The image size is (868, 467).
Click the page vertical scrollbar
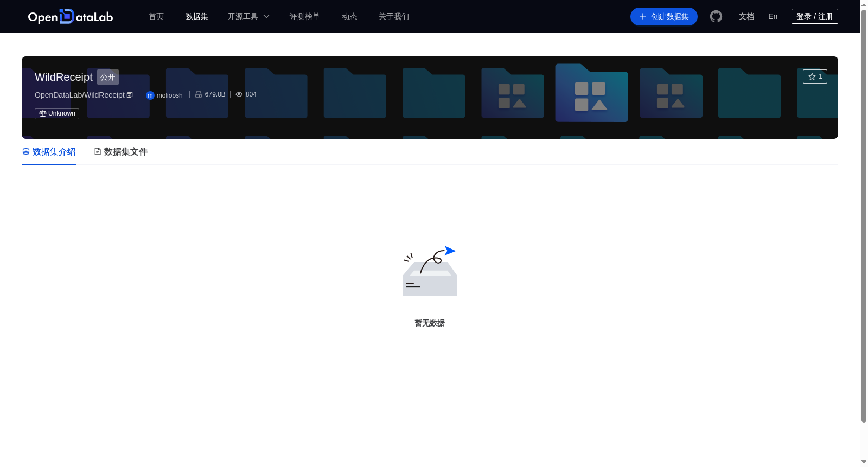pos(864,217)
